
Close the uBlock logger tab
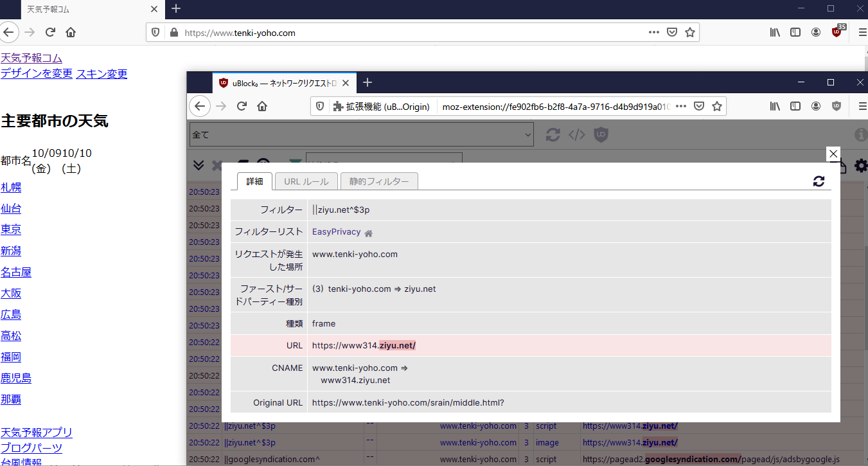click(x=346, y=82)
